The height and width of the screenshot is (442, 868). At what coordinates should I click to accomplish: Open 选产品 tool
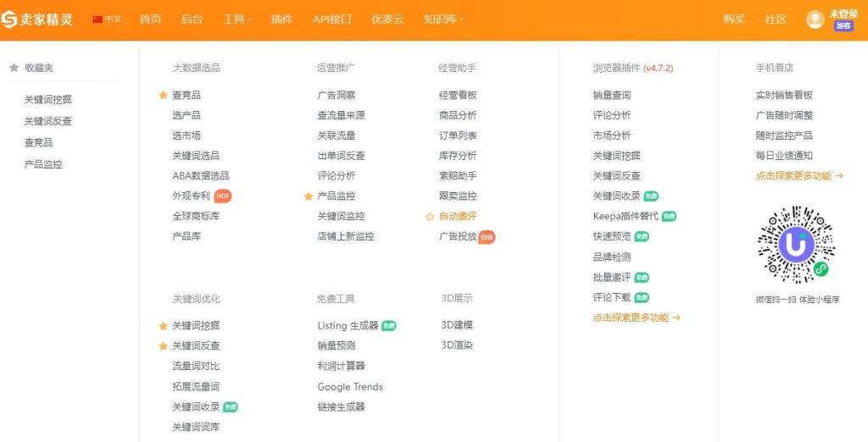coord(186,116)
